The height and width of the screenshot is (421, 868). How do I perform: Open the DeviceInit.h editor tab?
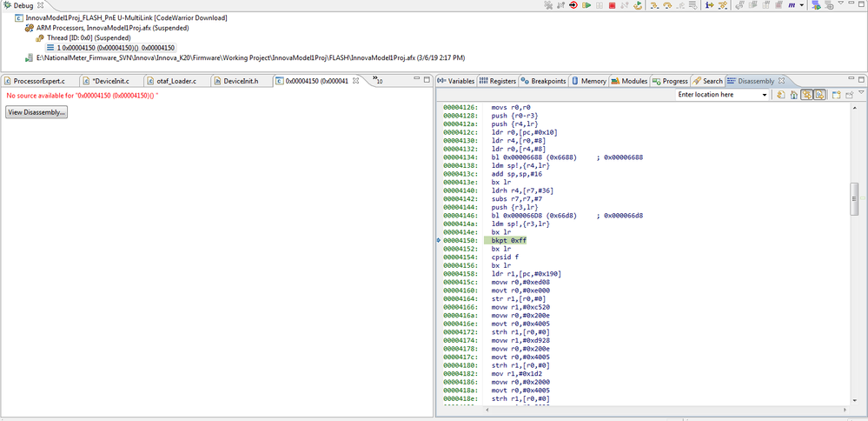tap(242, 81)
